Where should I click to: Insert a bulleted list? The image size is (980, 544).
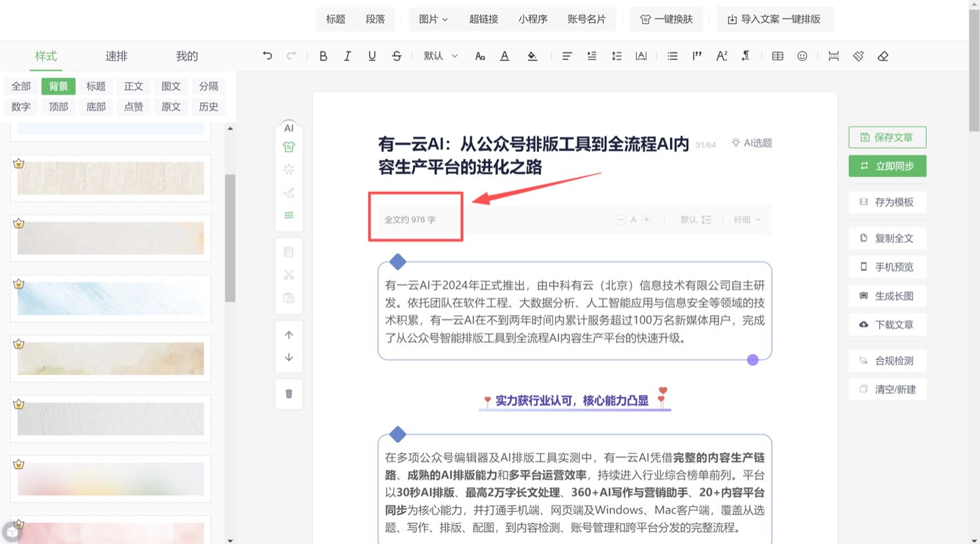point(673,56)
